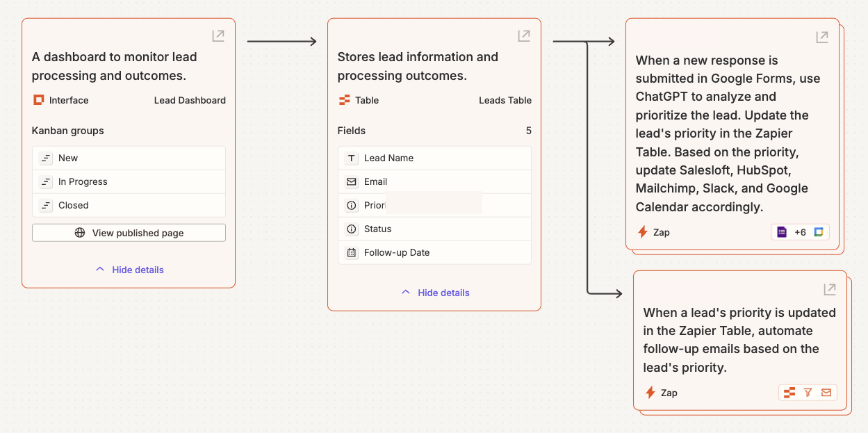Click the text type icon beside Lead Name
The width and height of the screenshot is (868, 433).
pos(351,158)
